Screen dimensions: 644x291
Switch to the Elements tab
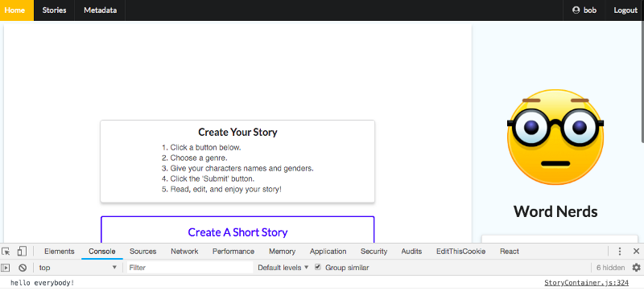click(60, 252)
